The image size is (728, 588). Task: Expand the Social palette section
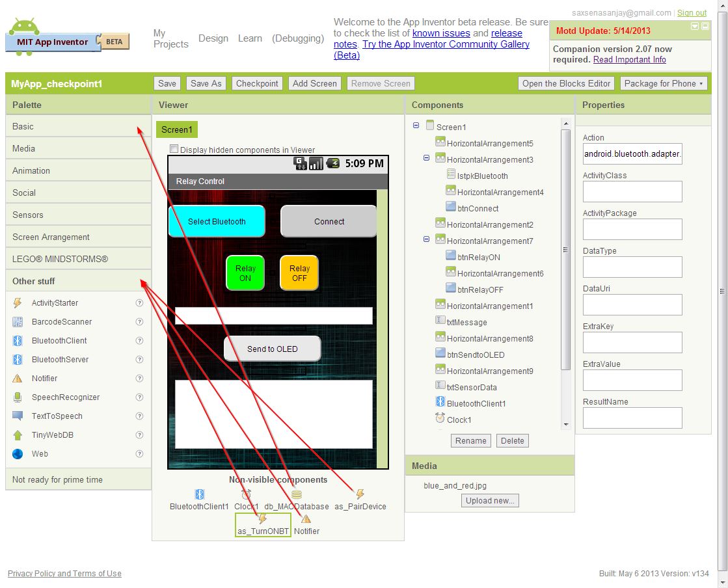[79, 193]
